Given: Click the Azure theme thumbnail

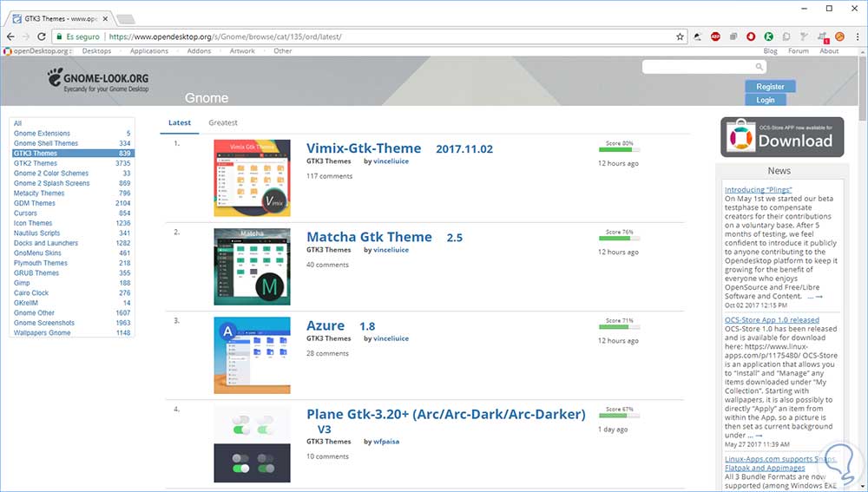Looking at the screenshot, I should [252, 355].
